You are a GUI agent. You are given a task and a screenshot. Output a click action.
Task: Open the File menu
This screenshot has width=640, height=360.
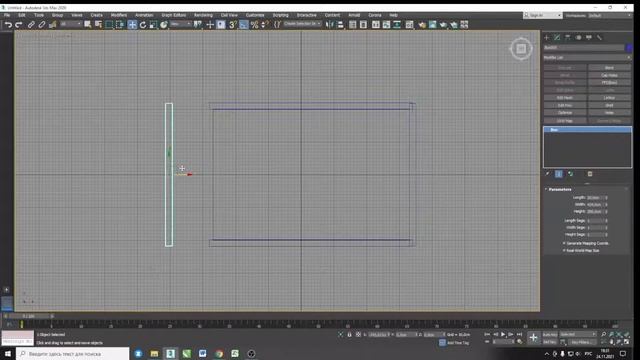[x=7, y=15]
